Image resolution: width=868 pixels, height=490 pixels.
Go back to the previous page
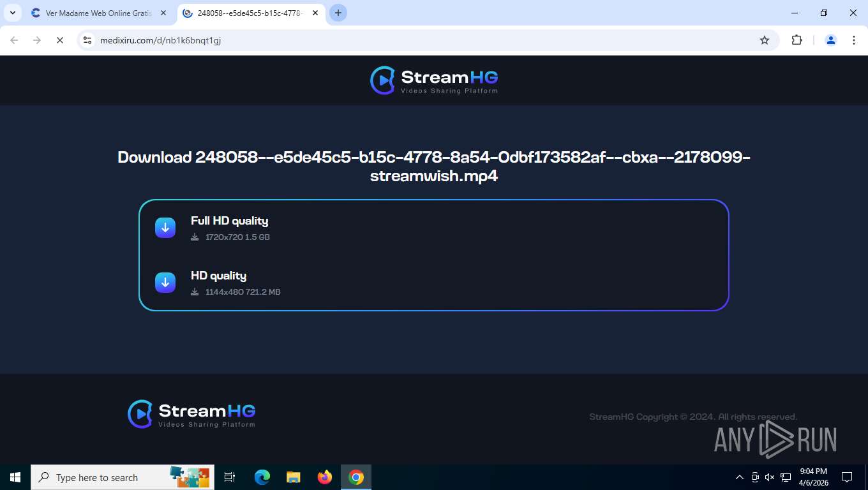click(x=15, y=40)
